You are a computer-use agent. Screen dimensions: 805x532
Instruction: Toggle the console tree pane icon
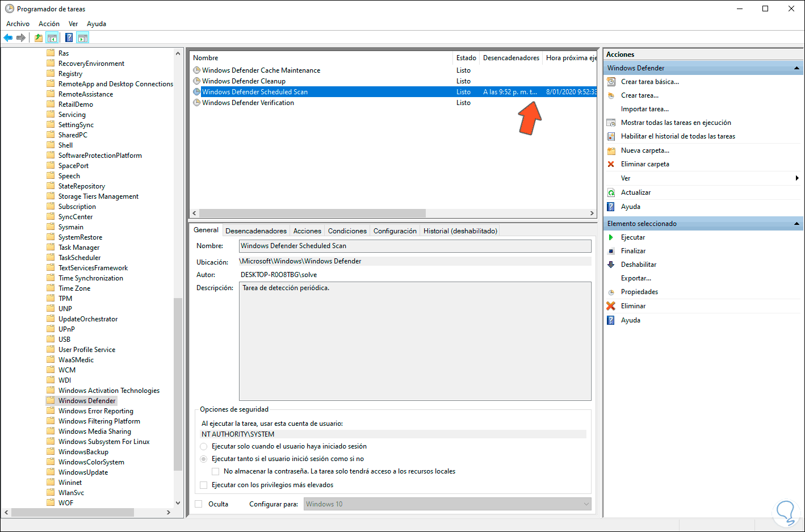click(x=52, y=37)
